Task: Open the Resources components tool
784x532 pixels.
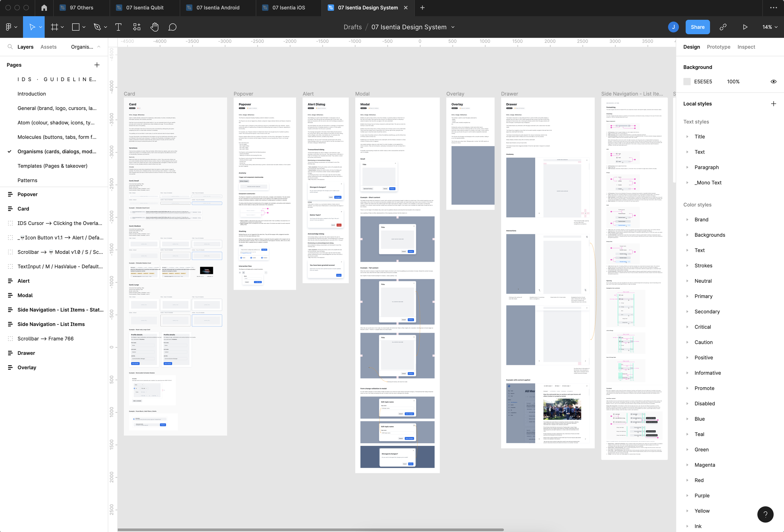Action: (137, 27)
